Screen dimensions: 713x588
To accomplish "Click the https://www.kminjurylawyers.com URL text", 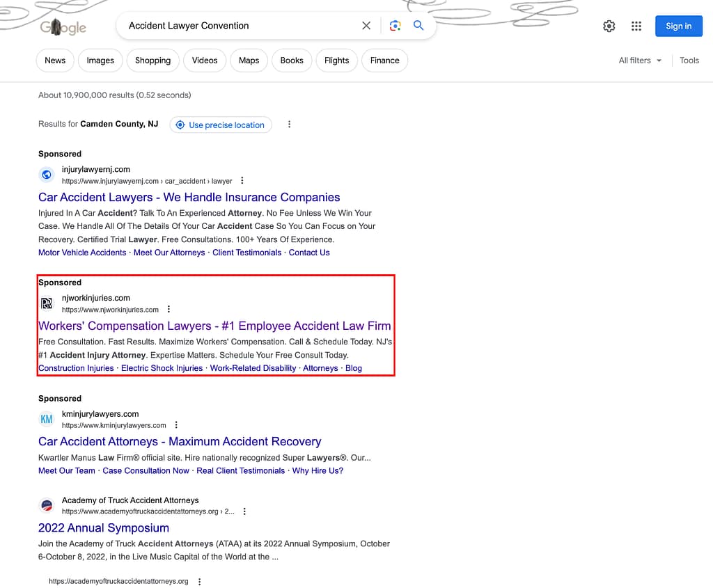I will click(x=114, y=425).
